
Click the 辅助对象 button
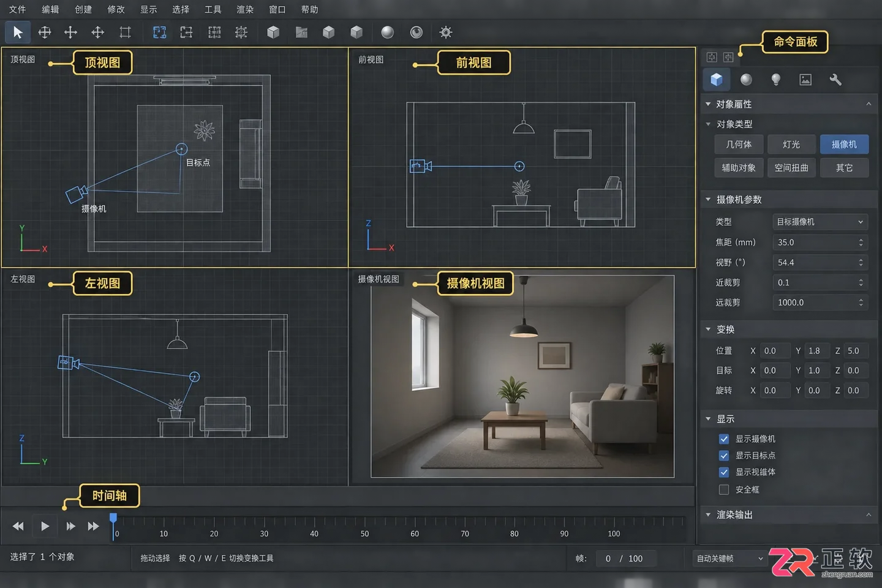coord(739,168)
